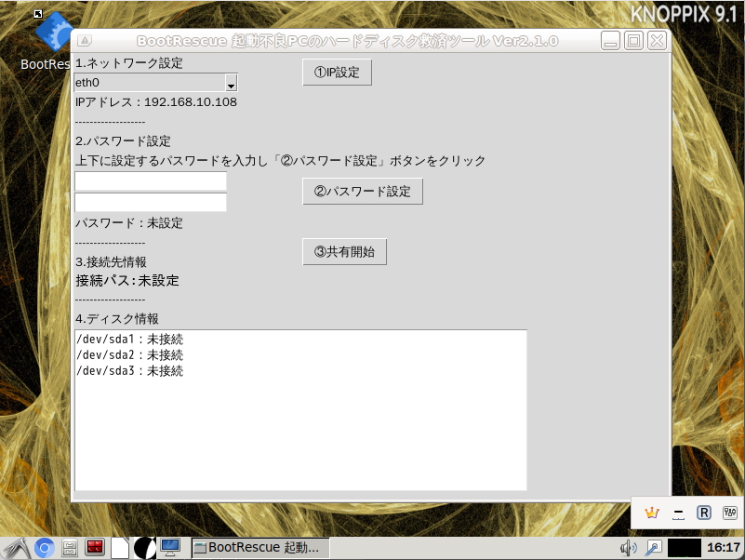Click the ③共有開始 button
This screenshot has width=745, height=560.
[x=344, y=251]
